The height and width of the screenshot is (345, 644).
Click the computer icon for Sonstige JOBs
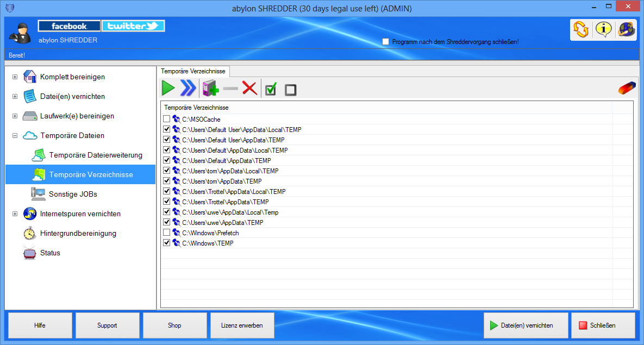click(39, 194)
